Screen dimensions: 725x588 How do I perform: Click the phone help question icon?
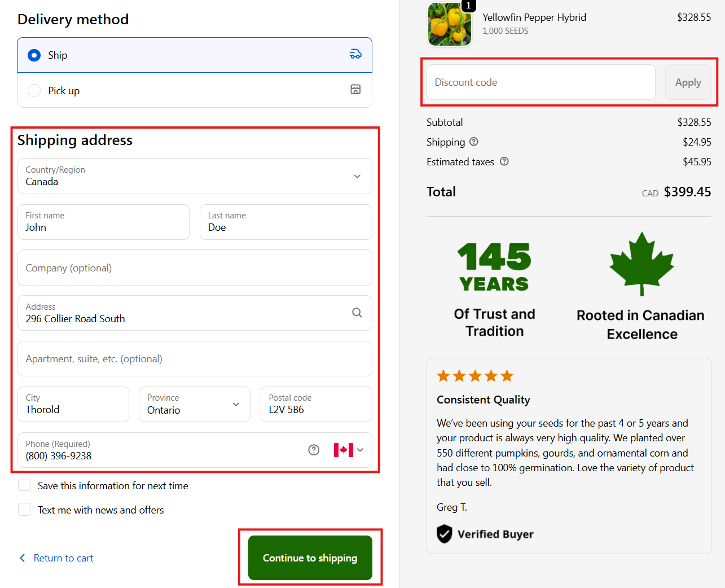(314, 450)
